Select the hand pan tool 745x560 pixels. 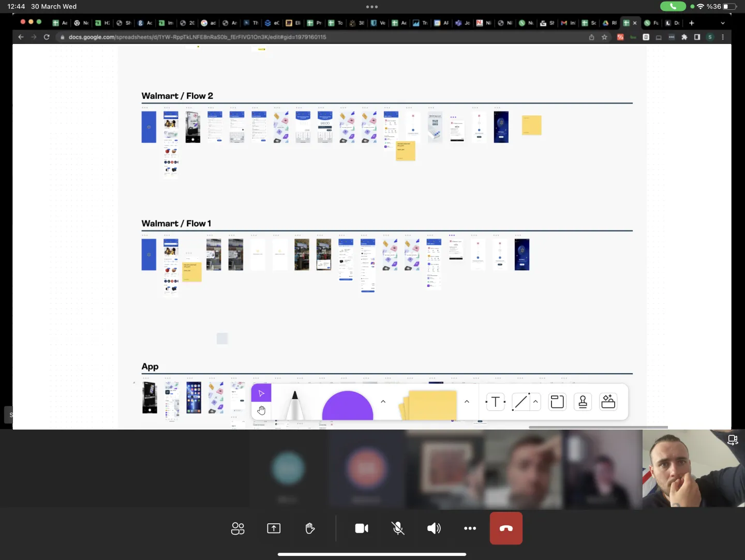click(x=261, y=410)
